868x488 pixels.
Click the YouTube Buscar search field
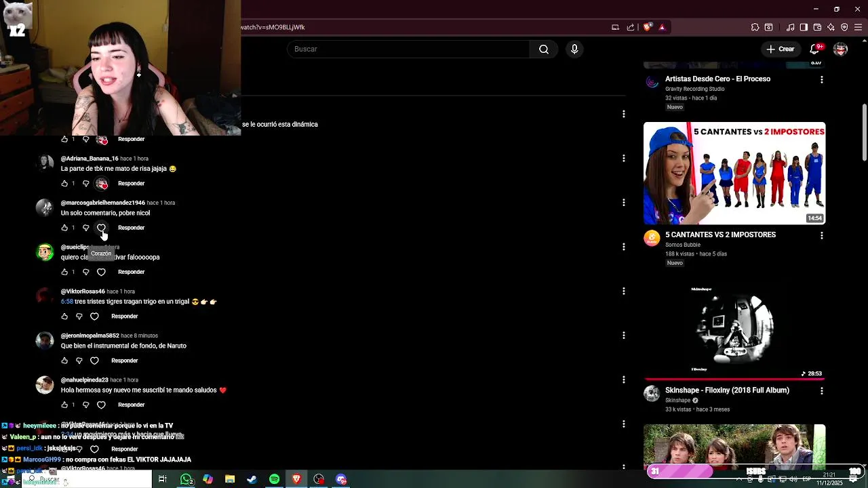coord(408,49)
